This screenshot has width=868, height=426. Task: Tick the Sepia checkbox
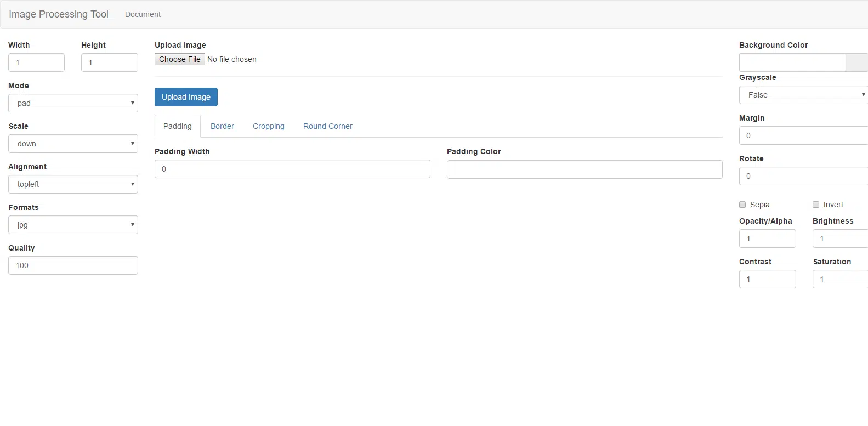pos(742,205)
